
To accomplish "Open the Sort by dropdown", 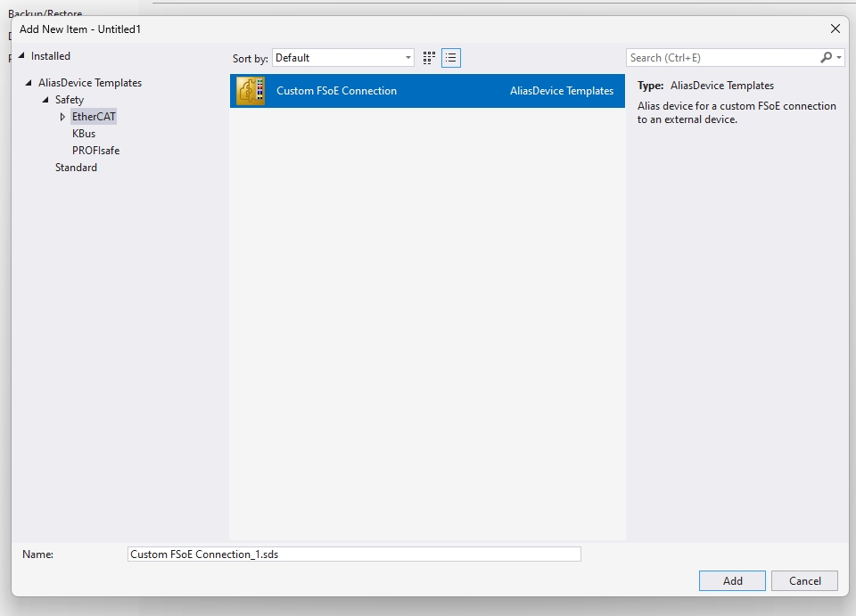I will pyautogui.click(x=343, y=58).
